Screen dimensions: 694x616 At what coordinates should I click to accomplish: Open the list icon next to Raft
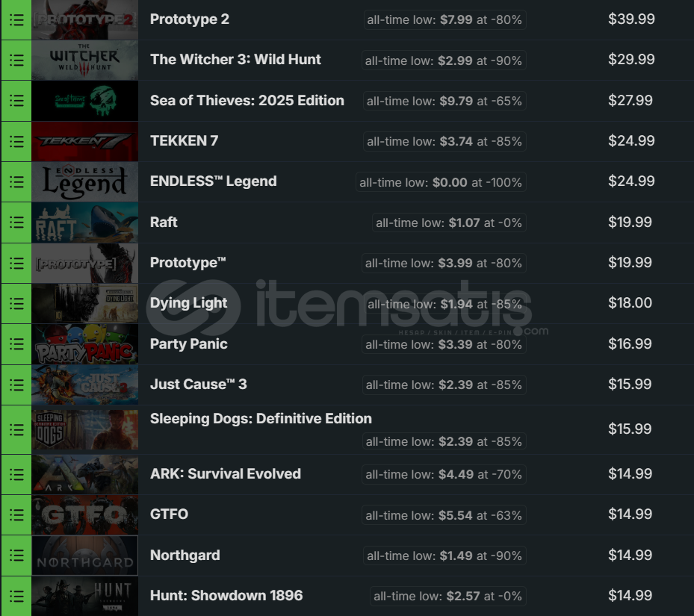(16, 223)
